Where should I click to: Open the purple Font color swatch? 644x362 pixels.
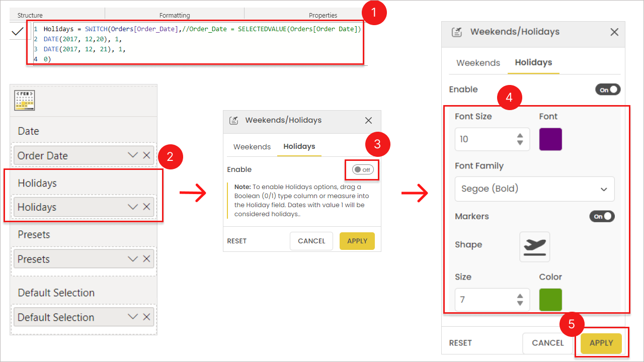pyautogui.click(x=550, y=139)
